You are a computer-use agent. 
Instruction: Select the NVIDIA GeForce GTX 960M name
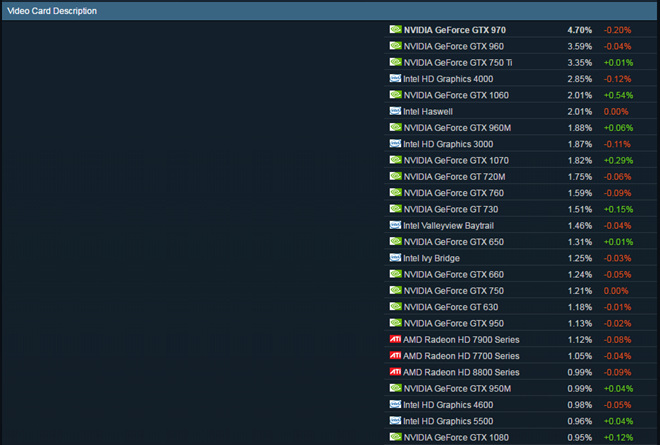point(458,128)
